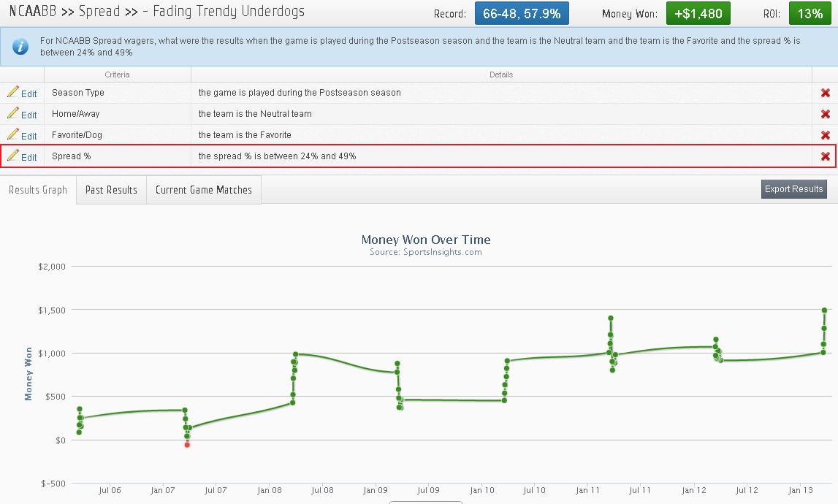Edit the Spread % criteria row
Image resolution: width=838 pixels, height=504 pixels.
[x=22, y=157]
